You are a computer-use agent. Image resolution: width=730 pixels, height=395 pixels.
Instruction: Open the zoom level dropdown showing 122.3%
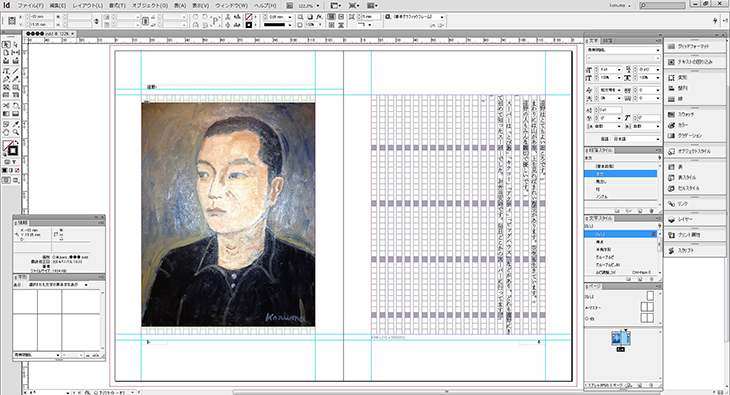(309, 6)
